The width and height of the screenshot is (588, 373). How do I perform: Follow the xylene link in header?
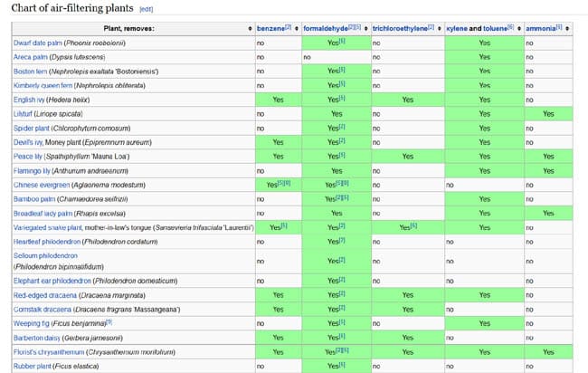click(x=457, y=29)
